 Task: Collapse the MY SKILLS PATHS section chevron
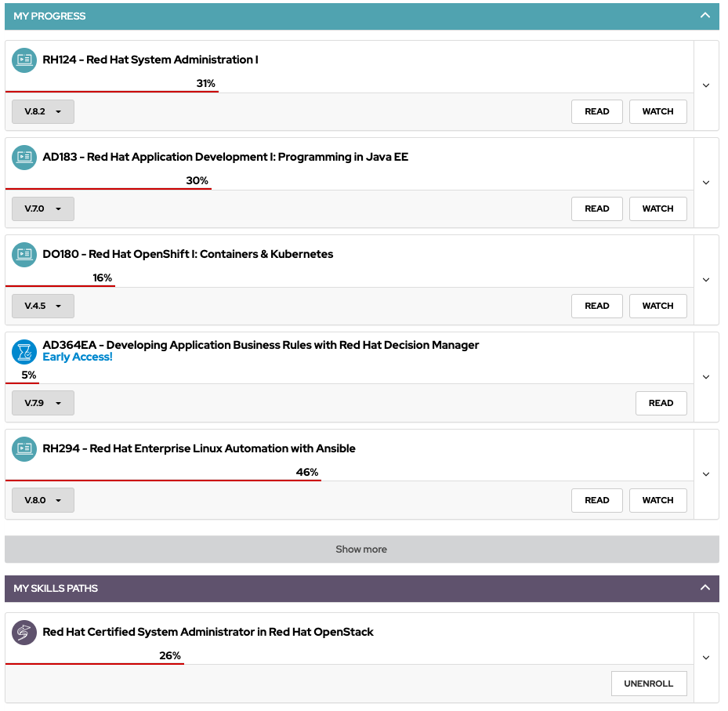tap(704, 589)
